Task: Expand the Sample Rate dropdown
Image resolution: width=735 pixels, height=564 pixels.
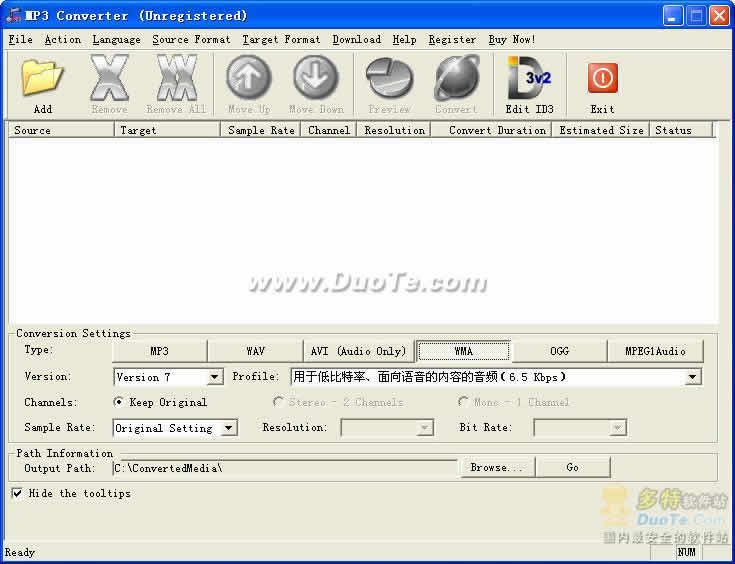Action: [229, 428]
